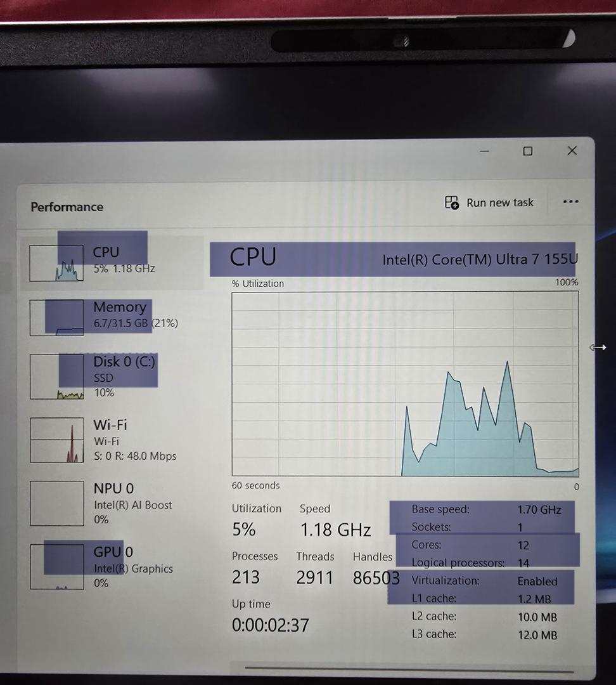This screenshot has height=685, width=616.
Task: Click the Base speed 1.70 GHz value
Action: point(539,509)
